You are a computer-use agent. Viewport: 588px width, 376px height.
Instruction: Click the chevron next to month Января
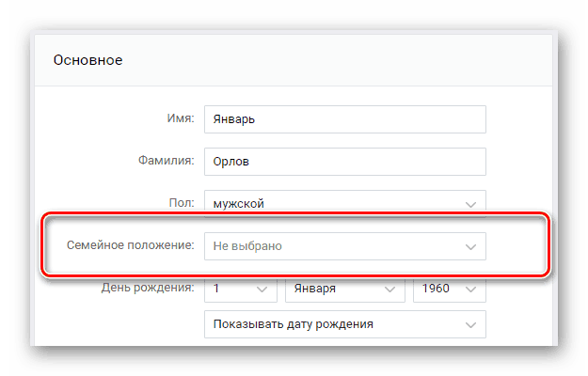(x=389, y=290)
